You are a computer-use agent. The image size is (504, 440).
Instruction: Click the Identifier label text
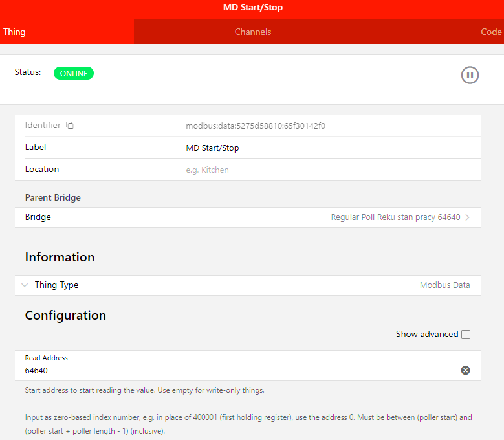click(43, 125)
